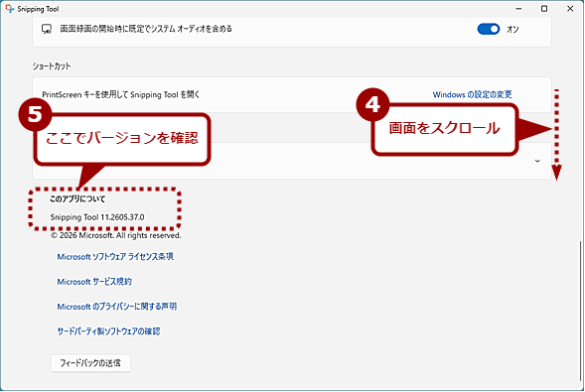This screenshot has width=585, height=392.
Task: Click the '画面録画の開始時に既定でシステム オーディオを含める' label
Action: coord(146,29)
